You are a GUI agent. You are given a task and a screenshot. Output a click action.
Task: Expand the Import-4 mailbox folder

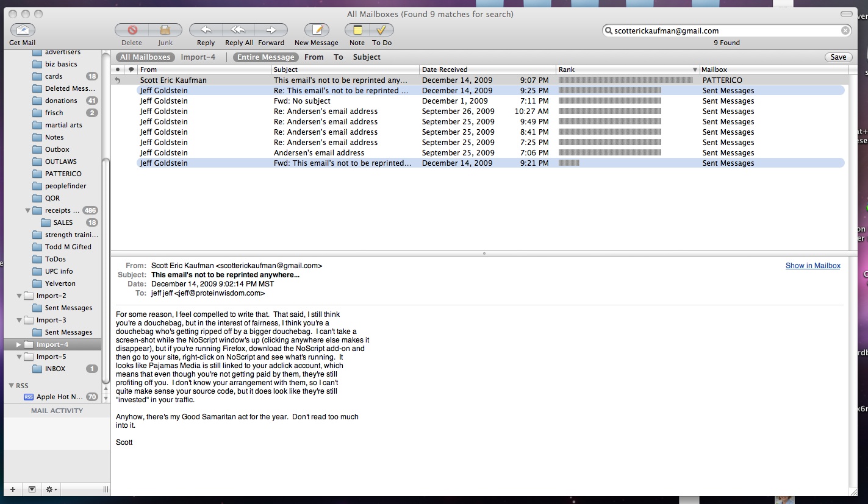[x=19, y=345]
